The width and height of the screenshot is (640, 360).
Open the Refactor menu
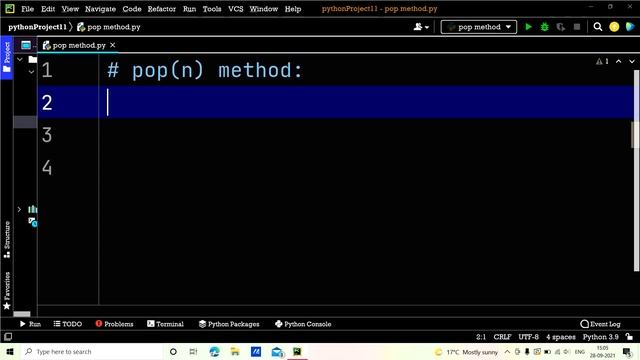pyautogui.click(x=162, y=9)
